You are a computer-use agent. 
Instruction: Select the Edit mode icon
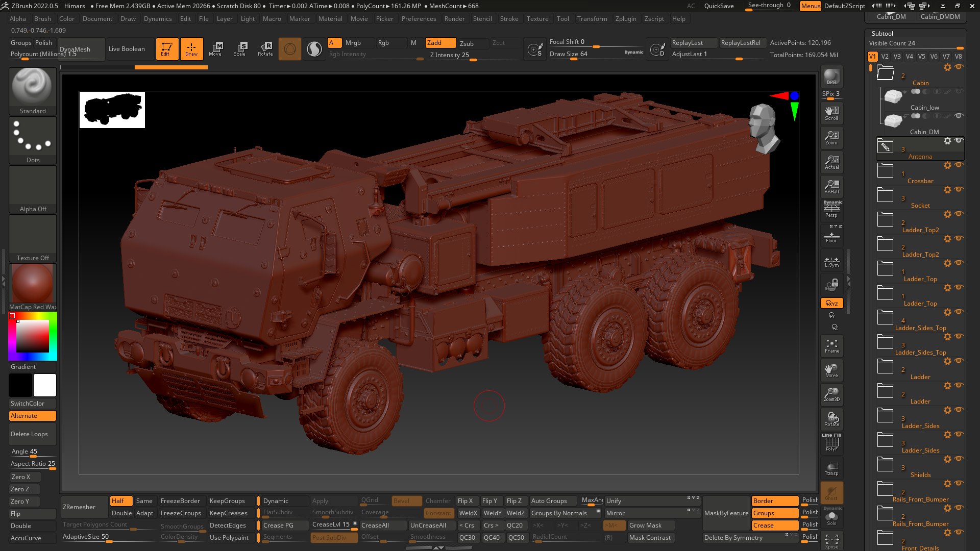(167, 49)
